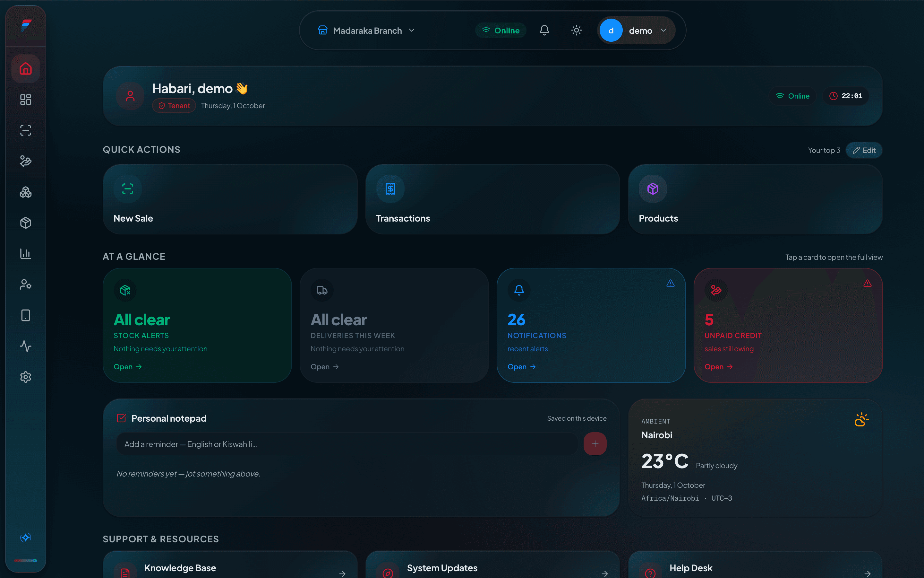Click the Personal notepad checkbox icon

tap(121, 418)
